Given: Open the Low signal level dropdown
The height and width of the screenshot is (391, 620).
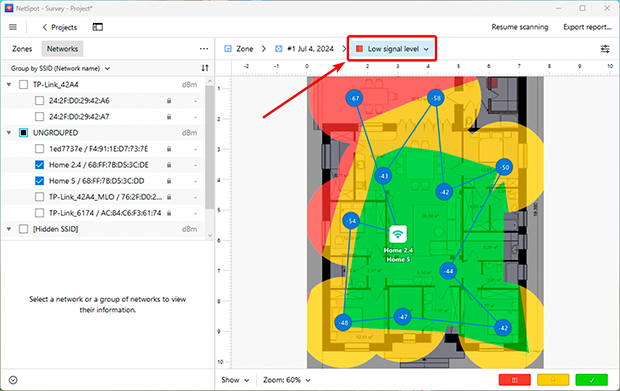Looking at the screenshot, I should pyautogui.click(x=392, y=49).
